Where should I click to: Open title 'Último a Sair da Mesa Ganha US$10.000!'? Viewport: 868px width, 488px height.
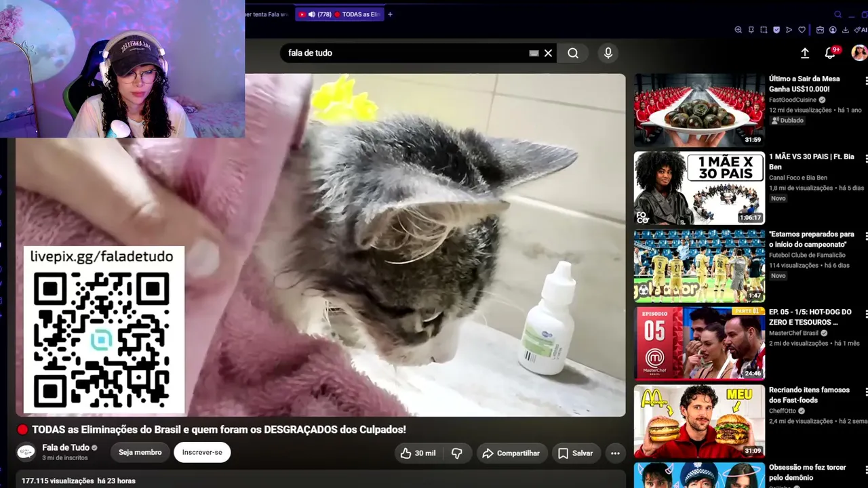(x=804, y=84)
